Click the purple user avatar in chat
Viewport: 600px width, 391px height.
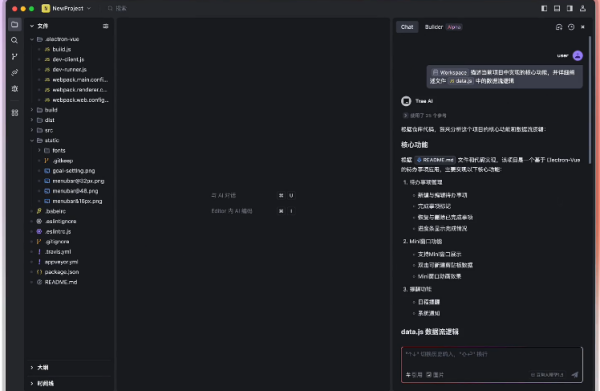(577, 56)
